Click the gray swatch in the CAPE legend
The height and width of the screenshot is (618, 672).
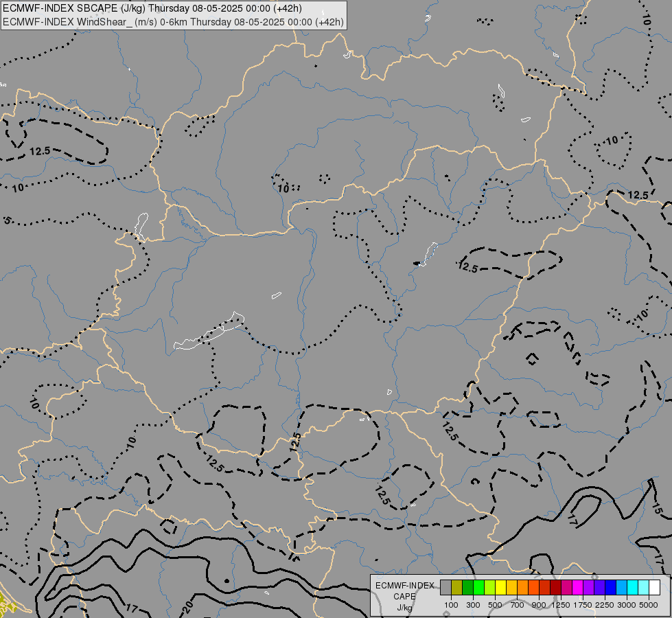coord(445,587)
